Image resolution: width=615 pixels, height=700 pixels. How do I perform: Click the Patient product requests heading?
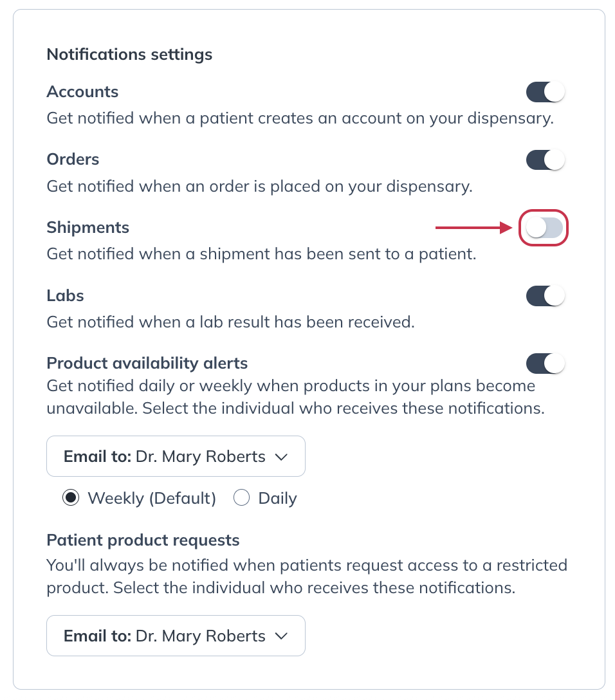[142, 540]
